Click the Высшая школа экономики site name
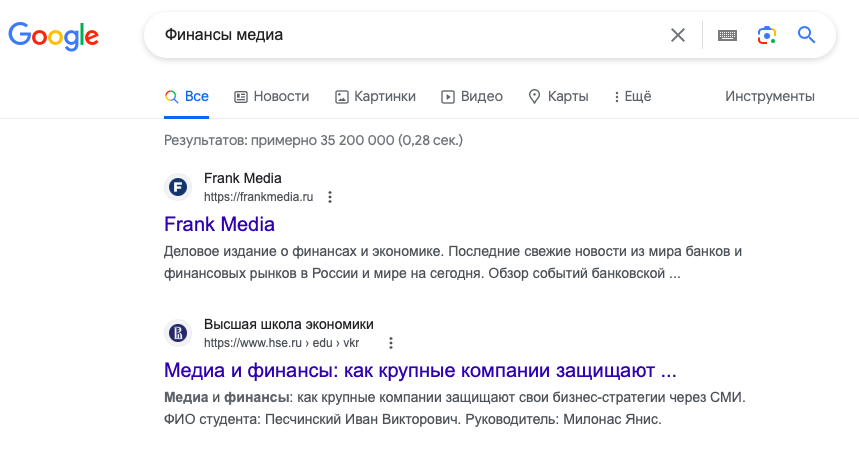 point(289,324)
